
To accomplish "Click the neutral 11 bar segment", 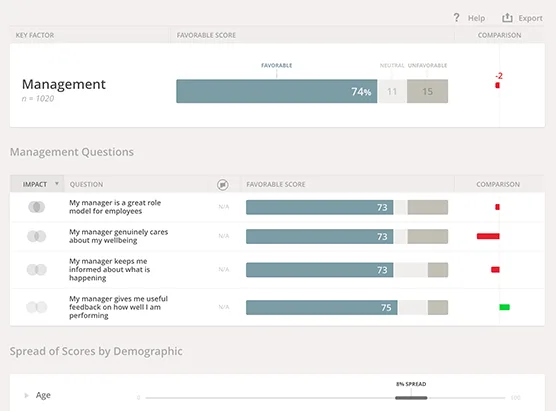I will pyautogui.click(x=392, y=91).
